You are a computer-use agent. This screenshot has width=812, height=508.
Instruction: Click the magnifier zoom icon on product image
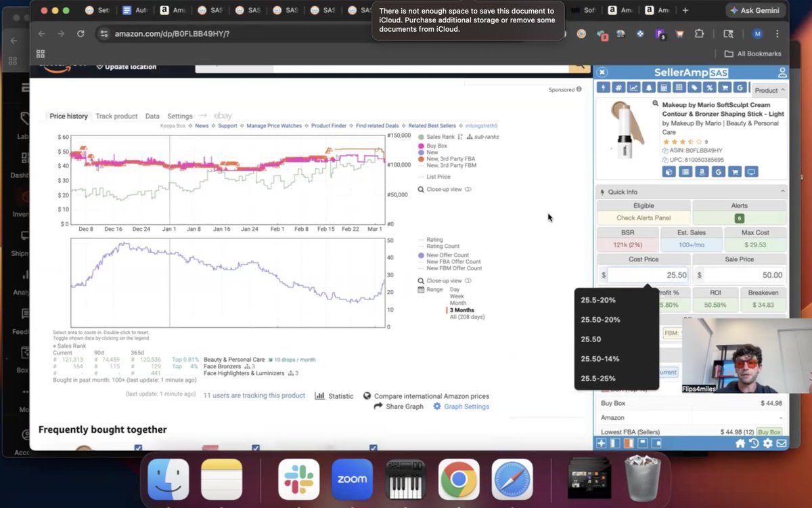point(655,103)
